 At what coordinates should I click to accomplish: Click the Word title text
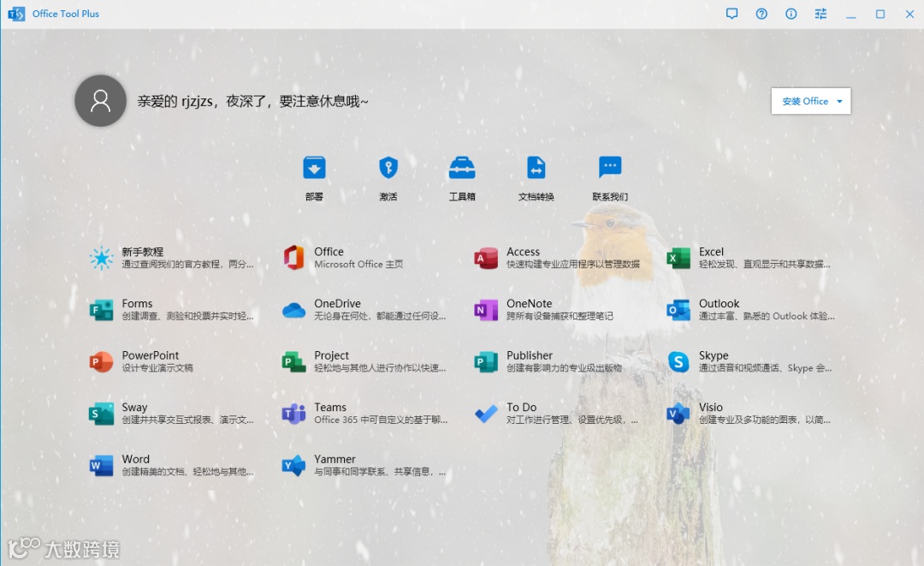(135, 459)
